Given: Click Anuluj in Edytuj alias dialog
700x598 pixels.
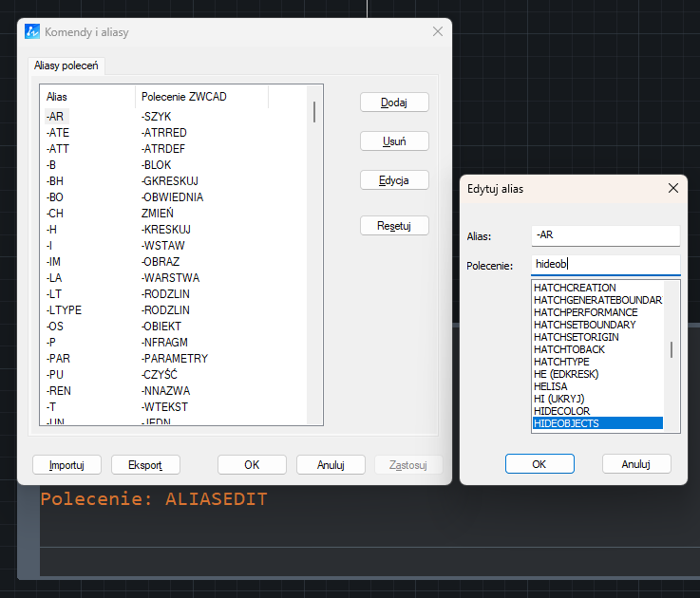Looking at the screenshot, I should click(x=636, y=464).
